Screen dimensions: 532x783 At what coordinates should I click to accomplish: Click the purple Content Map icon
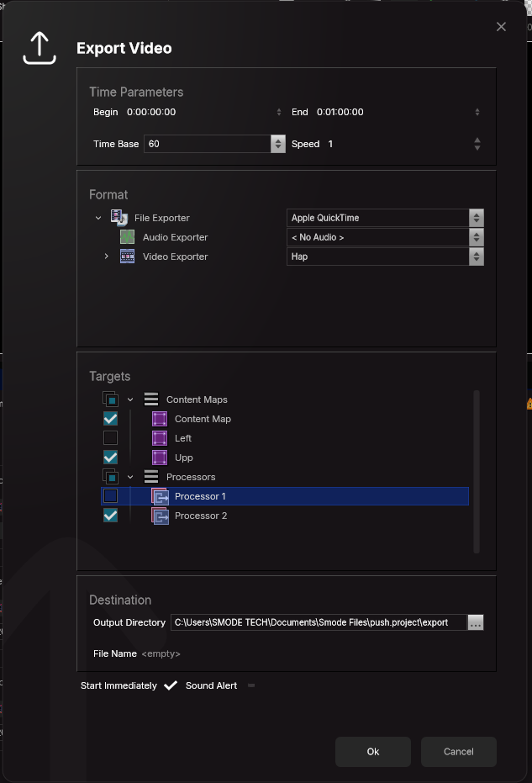[x=160, y=419]
